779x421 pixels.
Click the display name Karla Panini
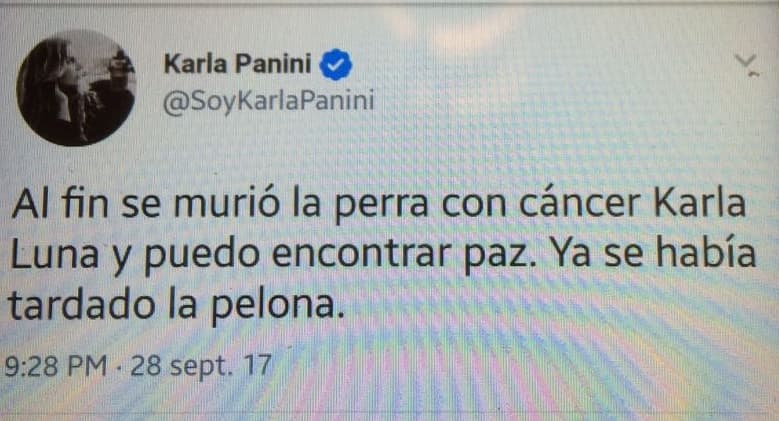[x=237, y=64]
